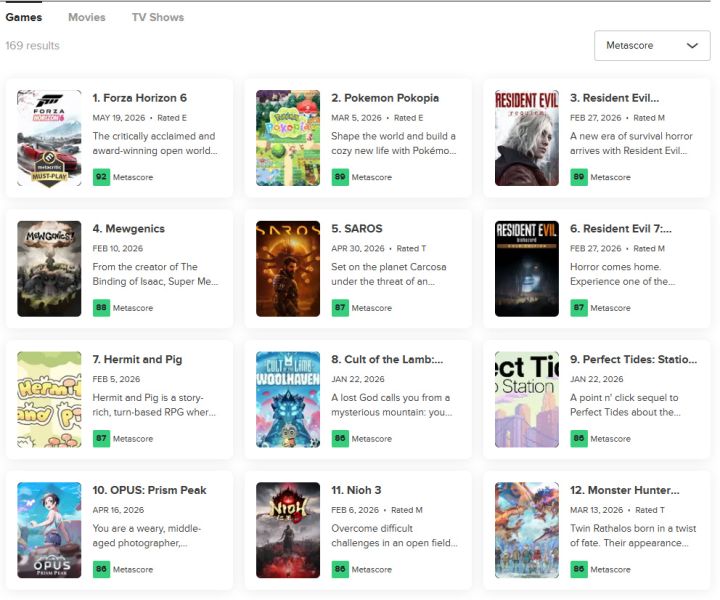Open Pokemon Pokopia cover thumbnail

(x=288, y=138)
